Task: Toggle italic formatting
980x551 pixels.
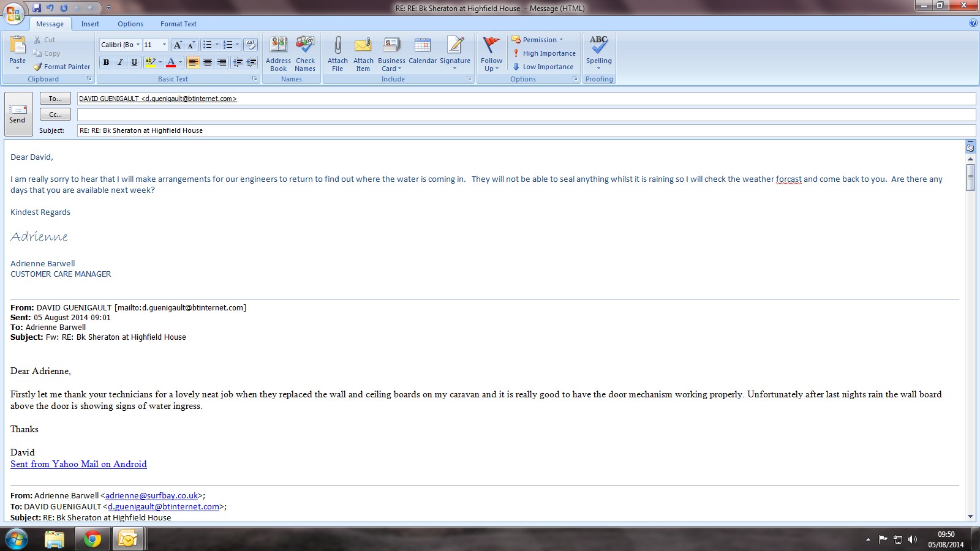Action: point(120,62)
